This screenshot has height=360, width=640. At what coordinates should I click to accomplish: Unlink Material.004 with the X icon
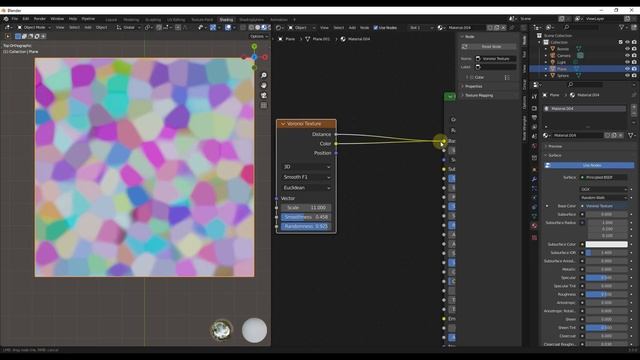click(503, 28)
